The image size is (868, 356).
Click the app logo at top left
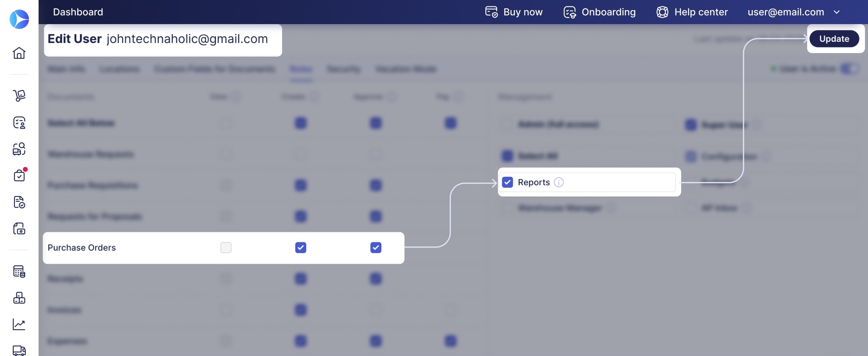[19, 19]
